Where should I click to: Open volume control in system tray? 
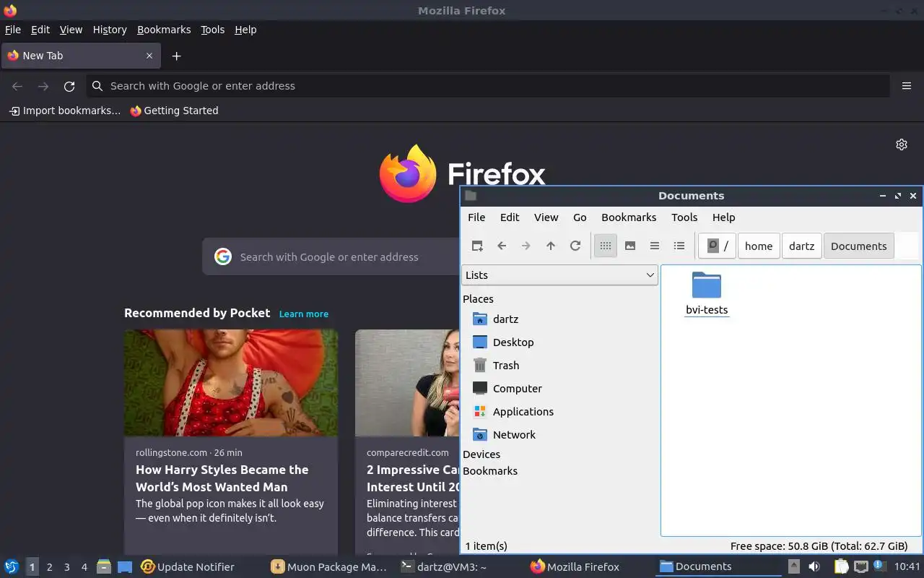[814, 566]
